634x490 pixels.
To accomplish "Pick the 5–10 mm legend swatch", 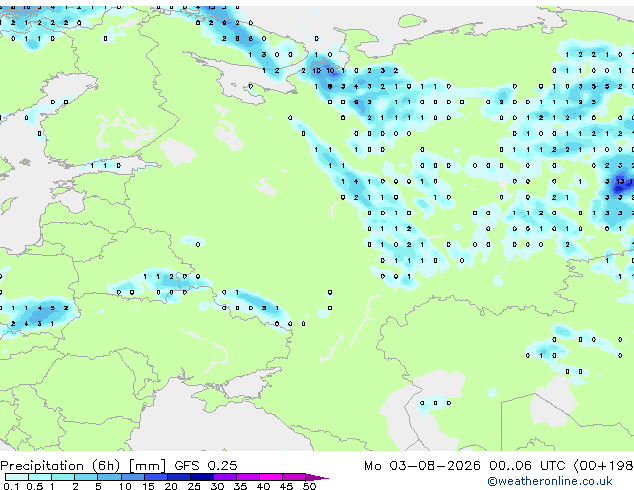I will click(109, 477).
